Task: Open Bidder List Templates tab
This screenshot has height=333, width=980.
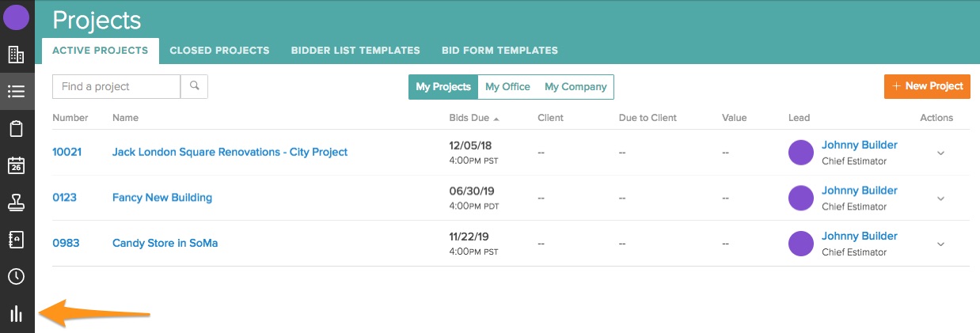Action: 355,51
